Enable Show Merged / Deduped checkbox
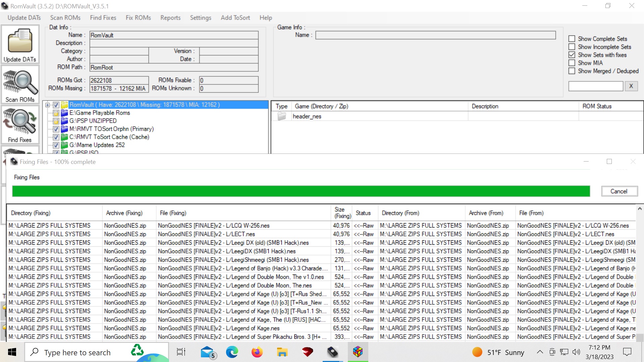 (572, 71)
